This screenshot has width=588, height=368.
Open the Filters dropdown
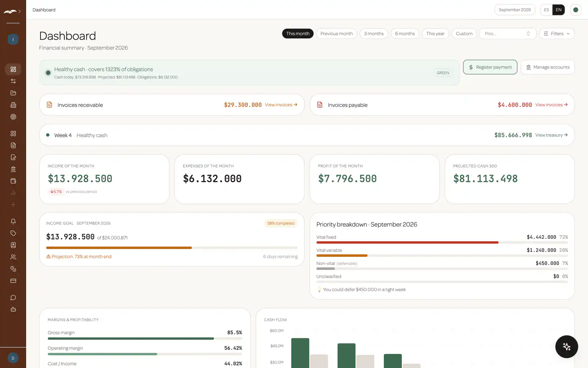click(x=557, y=34)
